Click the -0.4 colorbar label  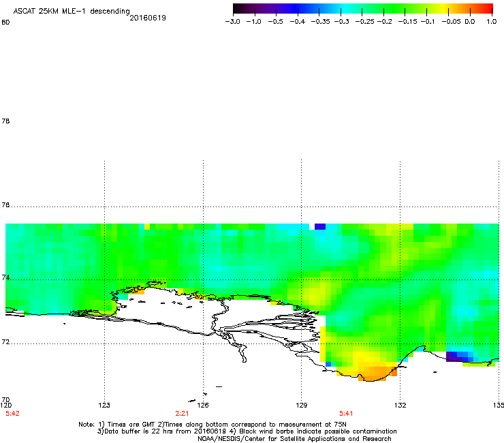[298, 22]
